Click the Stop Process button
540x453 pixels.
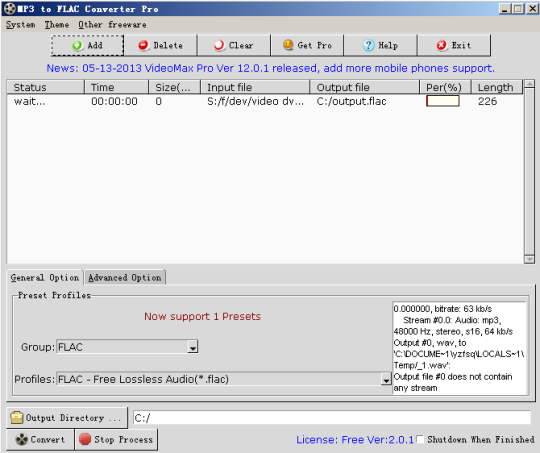pyautogui.click(x=116, y=439)
